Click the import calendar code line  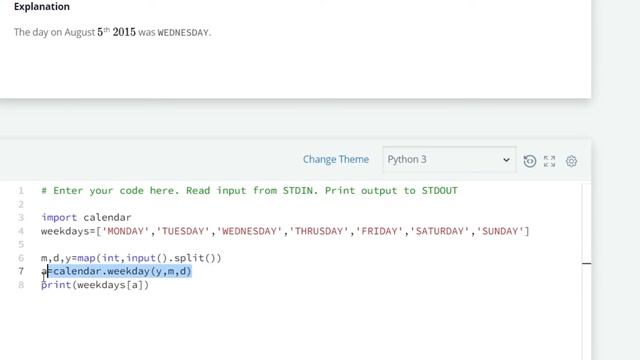[x=86, y=217]
